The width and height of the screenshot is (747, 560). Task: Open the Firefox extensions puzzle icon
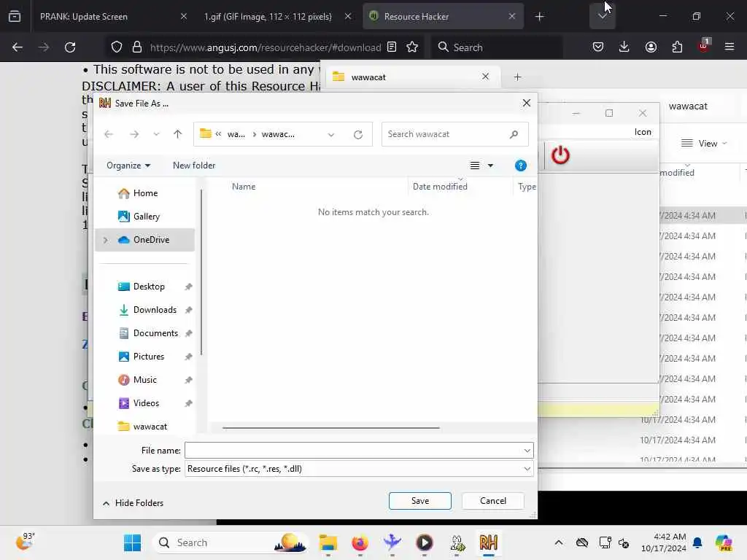pos(677,47)
